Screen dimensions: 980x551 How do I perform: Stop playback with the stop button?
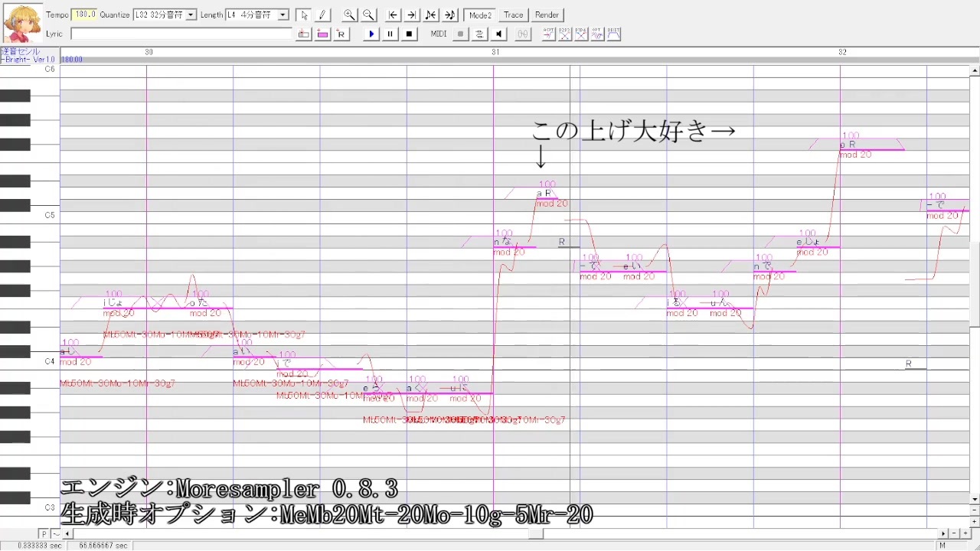pyautogui.click(x=410, y=34)
